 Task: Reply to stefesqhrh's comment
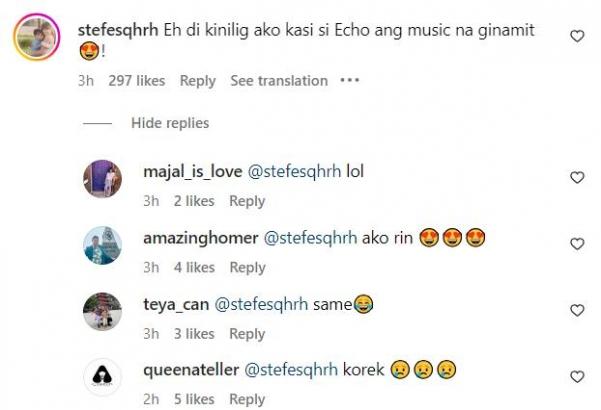click(x=198, y=81)
